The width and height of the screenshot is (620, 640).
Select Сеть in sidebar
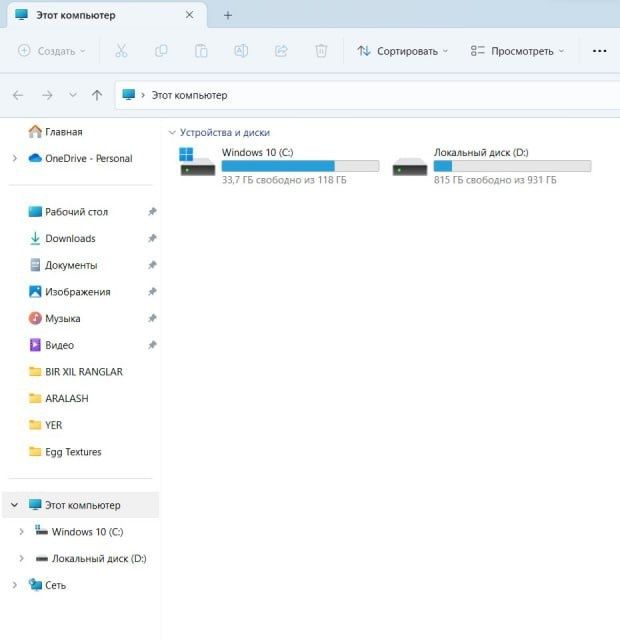pos(47,585)
